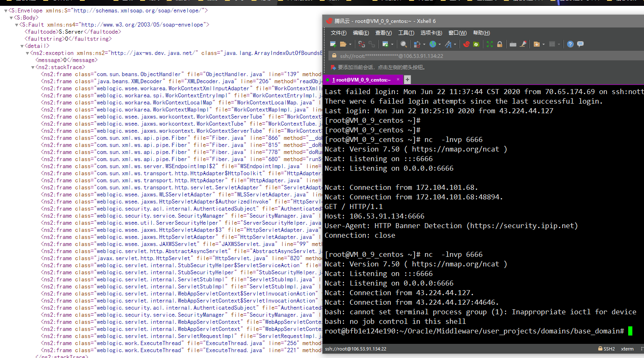Click the window layout icon
The height and width of the screenshot is (358, 644).
(x=552, y=44)
